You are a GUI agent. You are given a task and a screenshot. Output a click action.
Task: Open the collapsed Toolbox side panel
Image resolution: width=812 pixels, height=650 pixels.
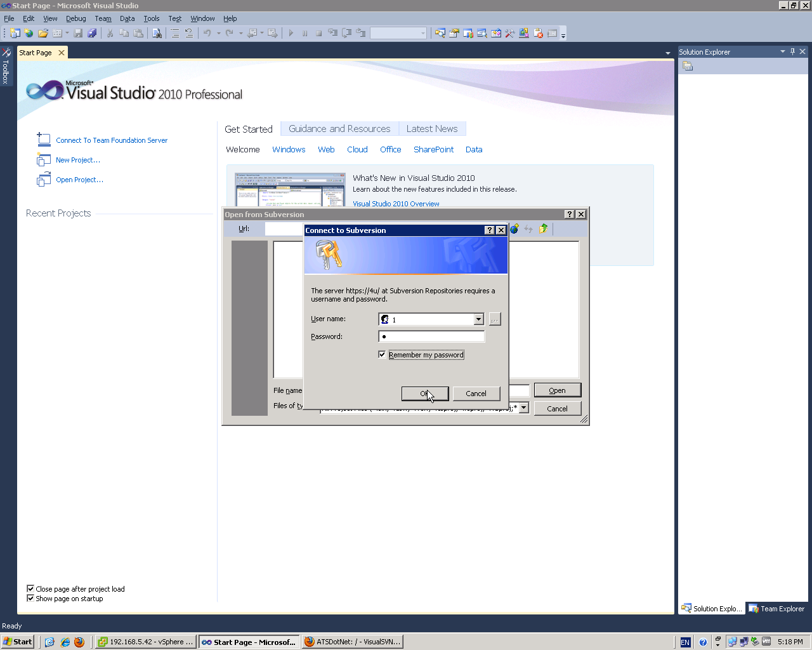6,65
